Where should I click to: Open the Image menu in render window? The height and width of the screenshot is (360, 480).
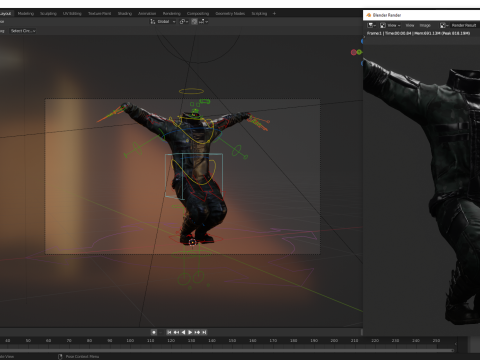(425, 25)
